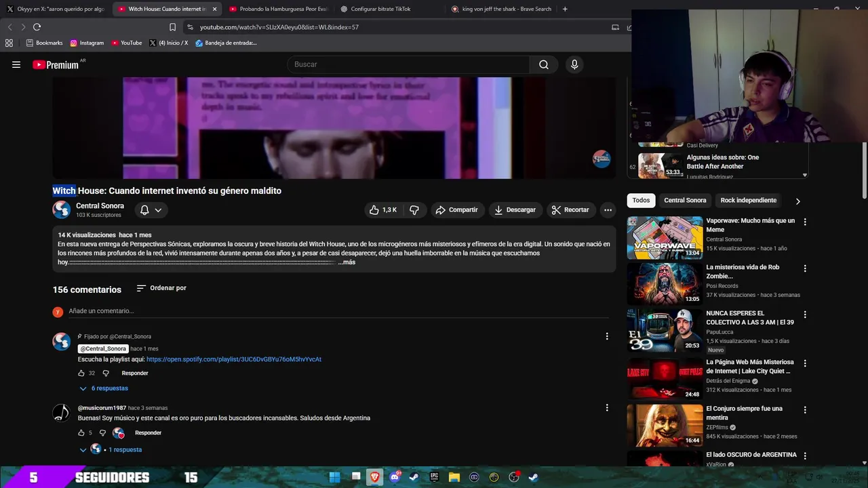Click Responder on musicorum1987 comment

[148, 432]
